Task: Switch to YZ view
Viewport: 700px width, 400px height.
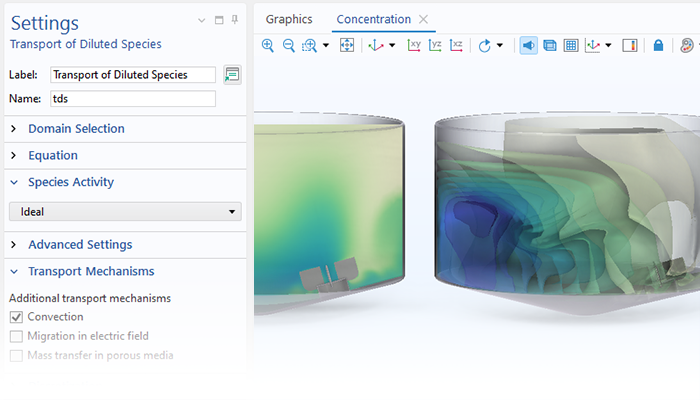Action: coord(435,45)
